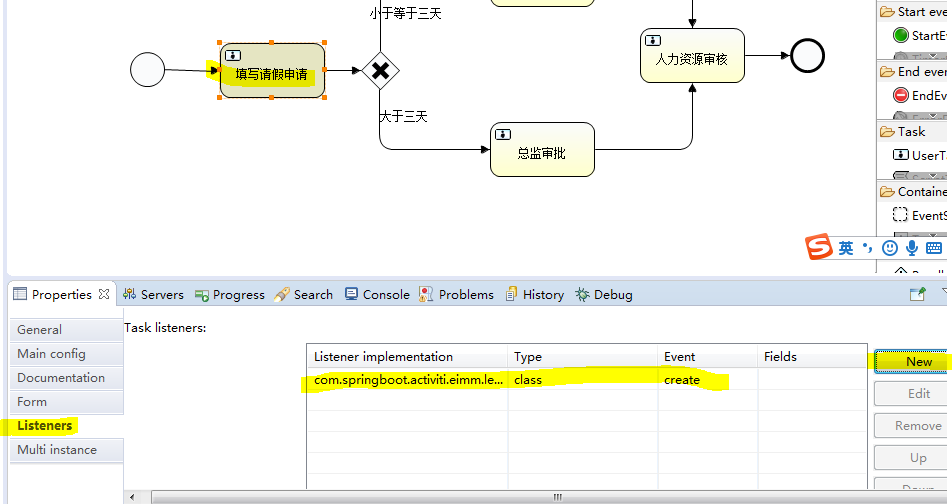Close the Properties view tab
Viewport: 952px width, 504px height.
104,294
